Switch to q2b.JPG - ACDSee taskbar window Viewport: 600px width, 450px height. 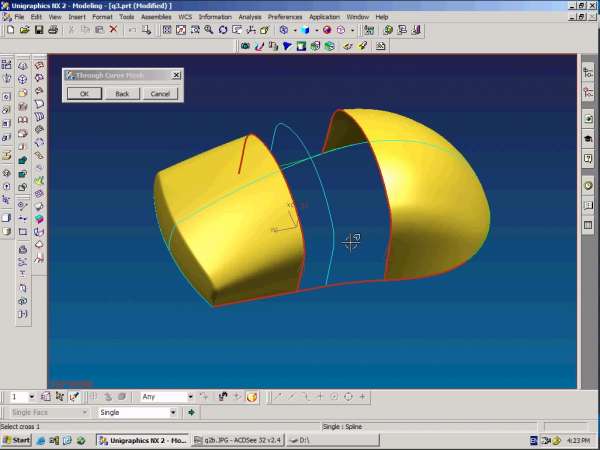[238, 440]
